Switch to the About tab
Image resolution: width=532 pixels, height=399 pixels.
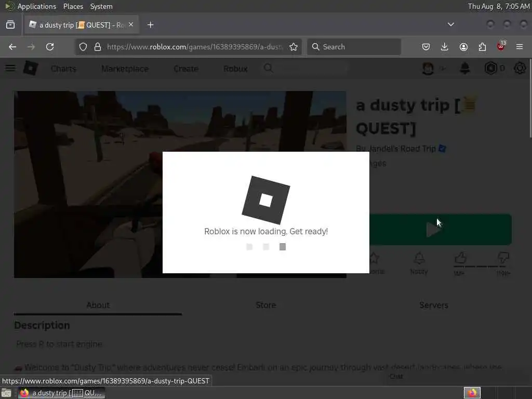(98, 305)
